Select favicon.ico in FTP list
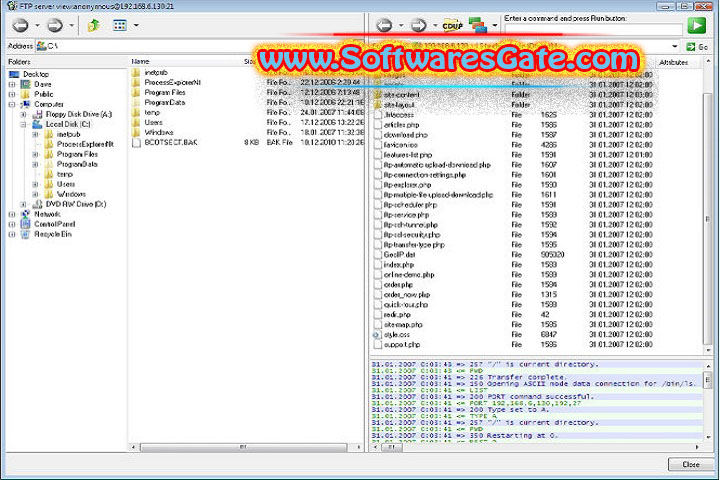Screen dimensions: 720x480 [401, 145]
